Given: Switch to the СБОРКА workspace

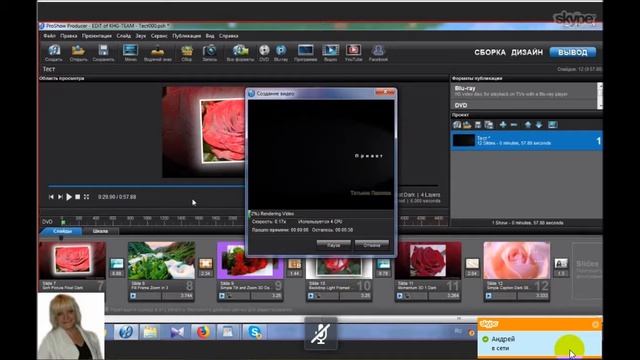Looking at the screenshot, I should point(490,52).
